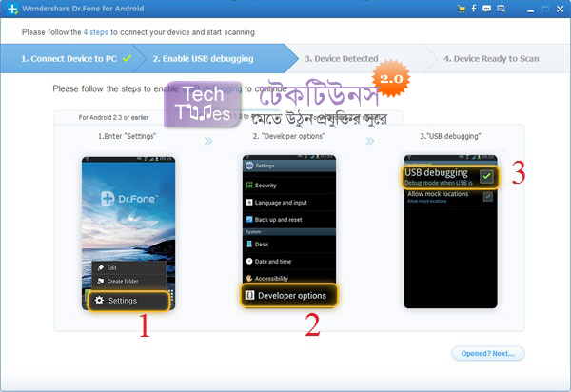Click the Dr.Fone Settings phone screenshot

[128, 233]
